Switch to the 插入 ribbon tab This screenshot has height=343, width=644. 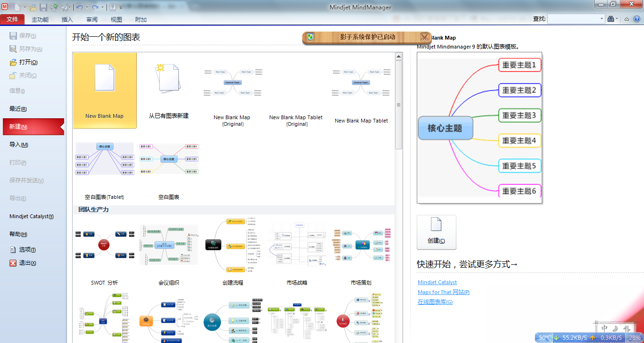coord(67,19)
